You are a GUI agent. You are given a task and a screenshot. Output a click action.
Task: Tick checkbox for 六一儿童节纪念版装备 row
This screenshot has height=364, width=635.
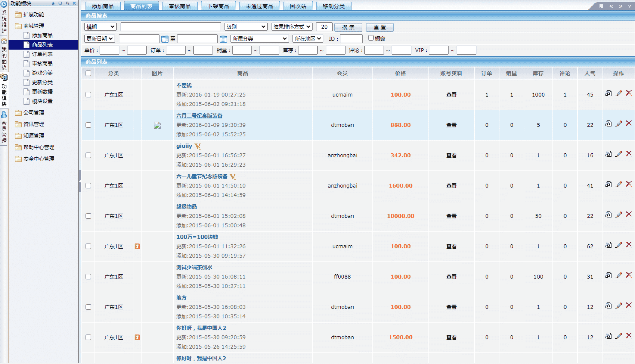click(x=88, y=185)
